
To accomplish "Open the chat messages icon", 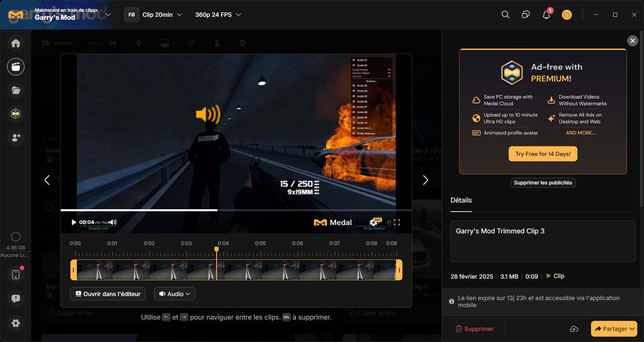I will coord(526,15).
